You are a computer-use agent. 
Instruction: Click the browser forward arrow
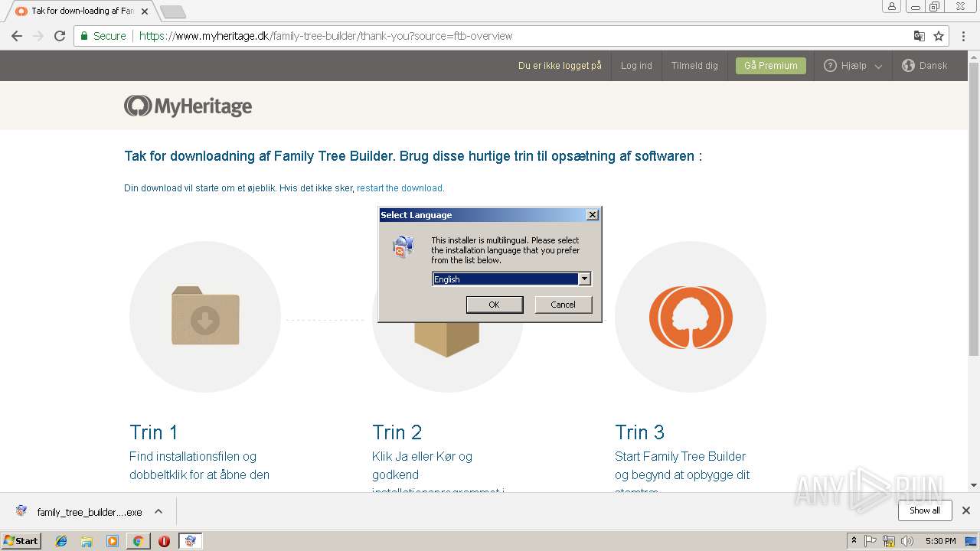[x=38, y=36]
